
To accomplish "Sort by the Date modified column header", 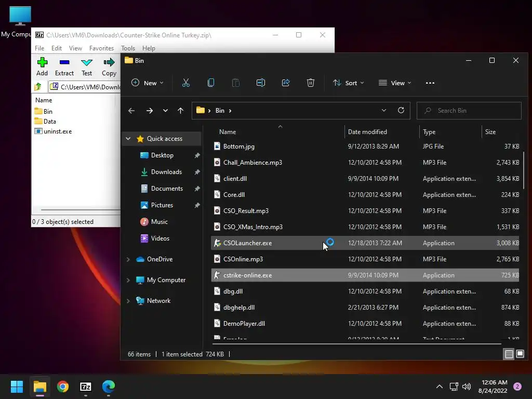I will tap(382, 131).
